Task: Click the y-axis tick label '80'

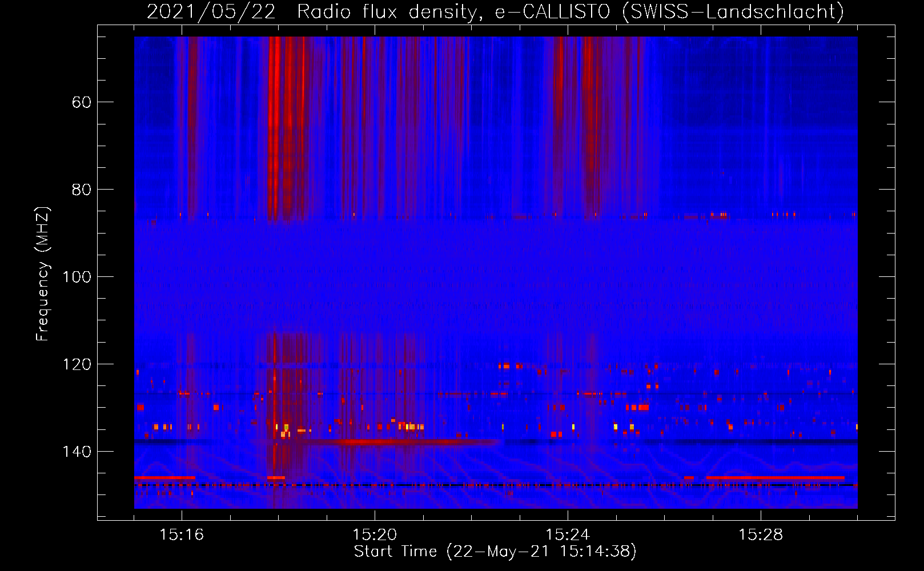Action: pos(82,190)
